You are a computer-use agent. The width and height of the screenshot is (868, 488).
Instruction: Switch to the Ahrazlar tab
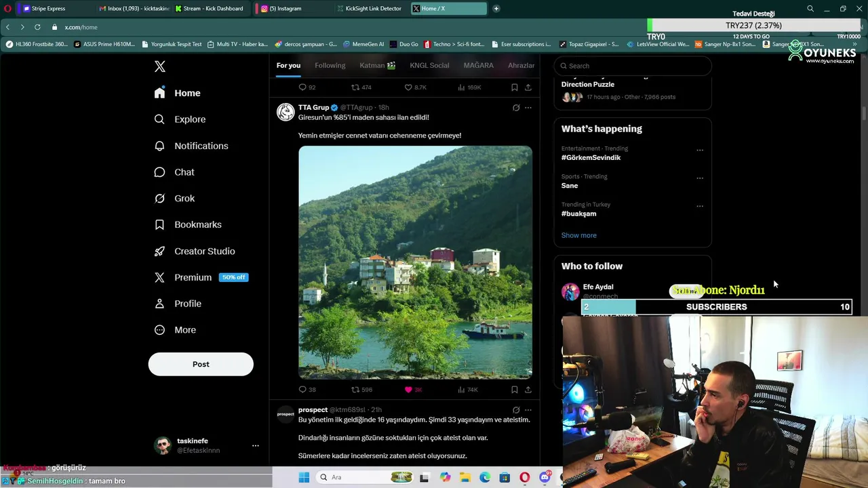tap(521, 65)
